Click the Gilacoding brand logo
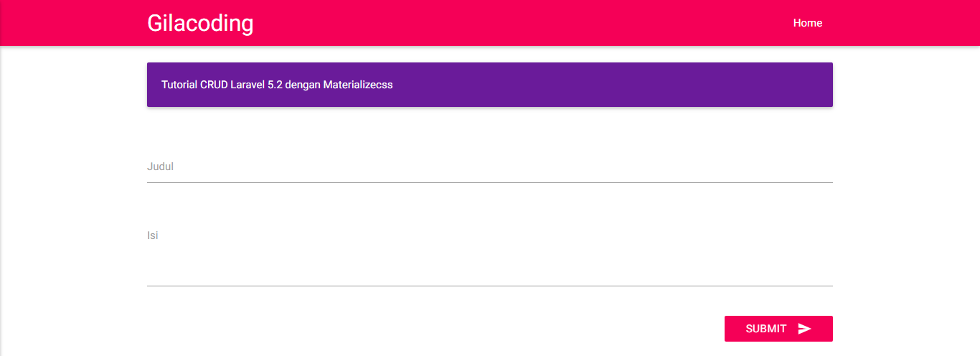 click(x=200, y=23)
